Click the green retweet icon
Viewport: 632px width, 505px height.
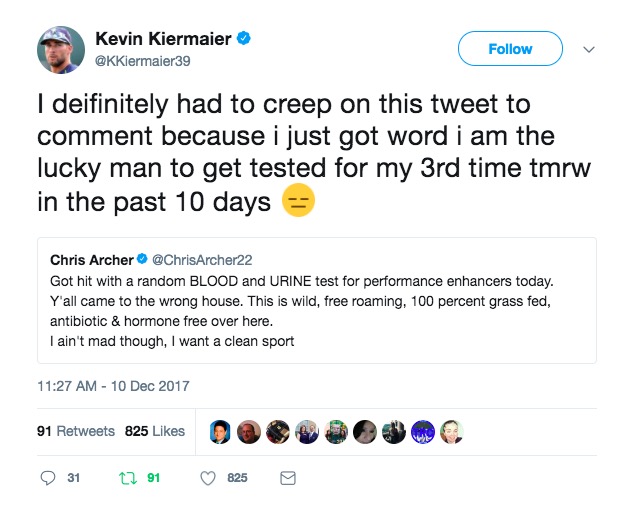pyautogui.click(x=127, y=478)
